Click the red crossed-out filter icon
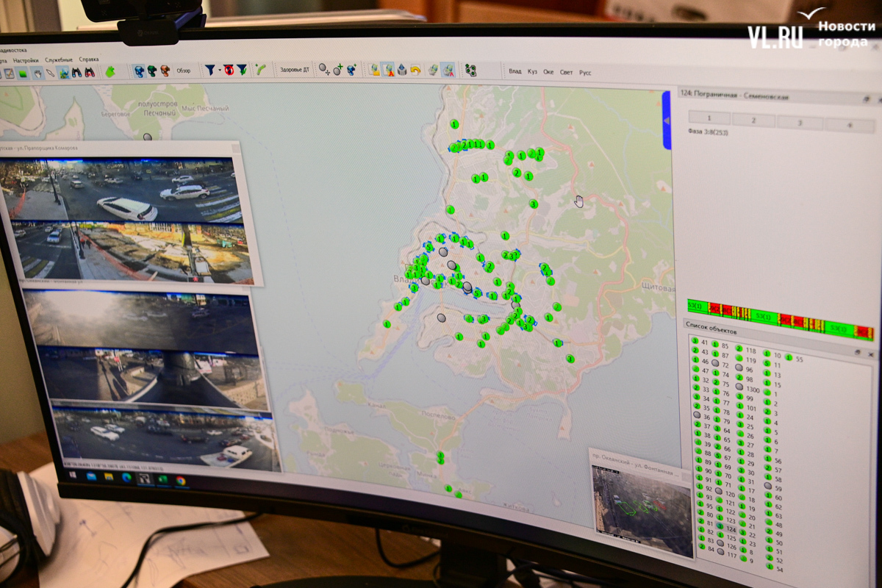 point(228,70)
